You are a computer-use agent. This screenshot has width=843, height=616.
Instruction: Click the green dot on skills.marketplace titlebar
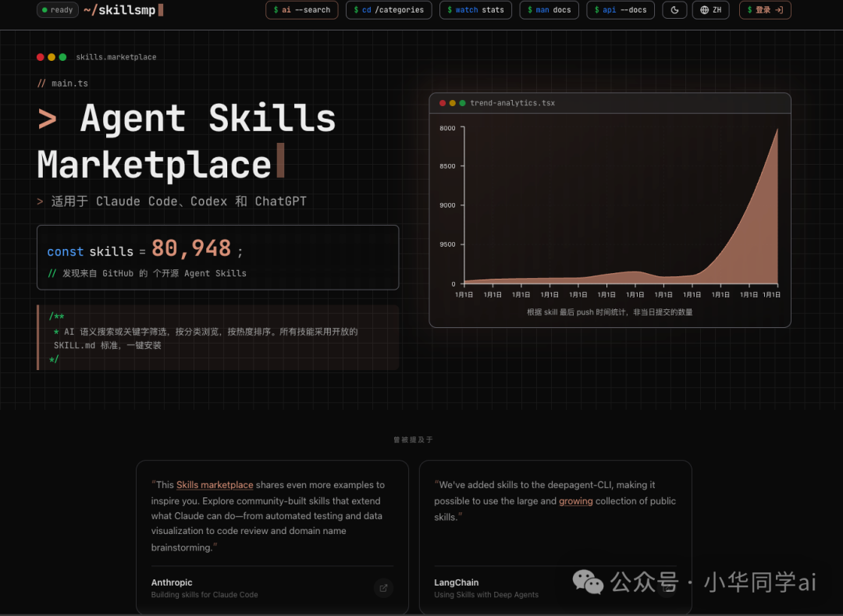click(x=61, y=57)
